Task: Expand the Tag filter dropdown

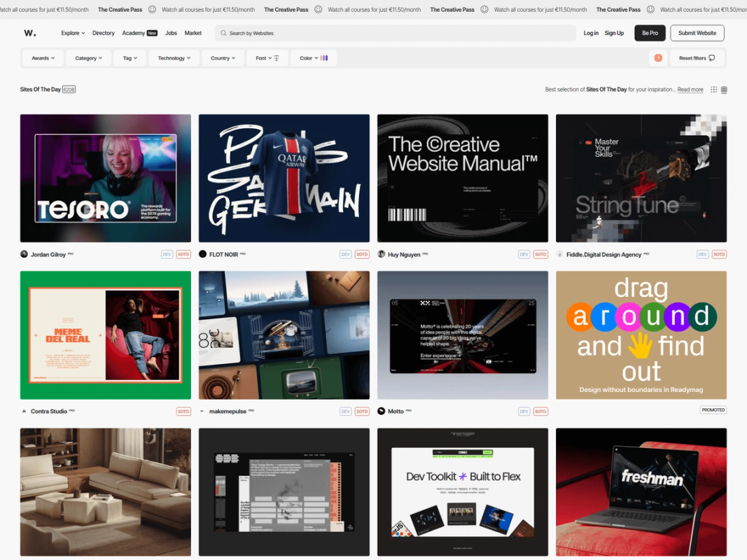Action: tap(130, 58)
